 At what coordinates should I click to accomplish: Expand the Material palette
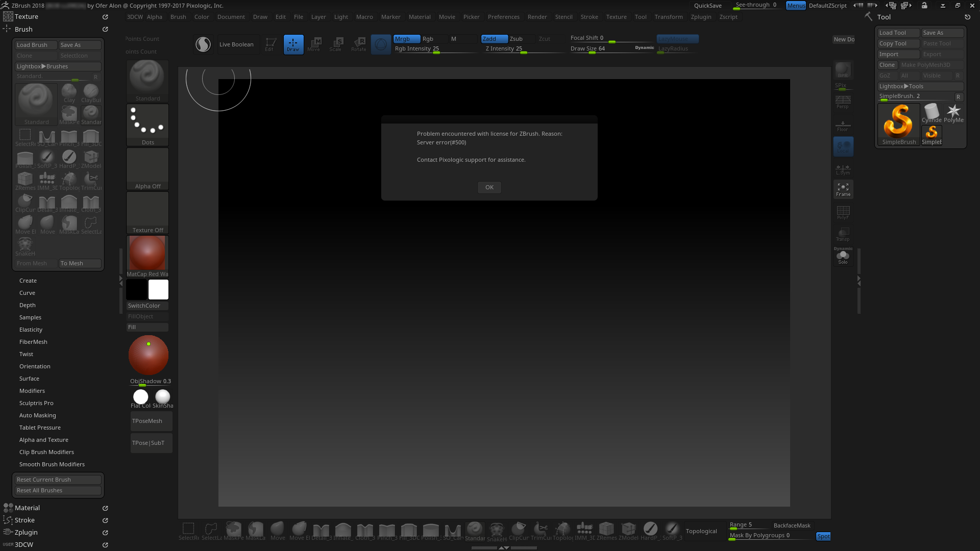point(27,508)
